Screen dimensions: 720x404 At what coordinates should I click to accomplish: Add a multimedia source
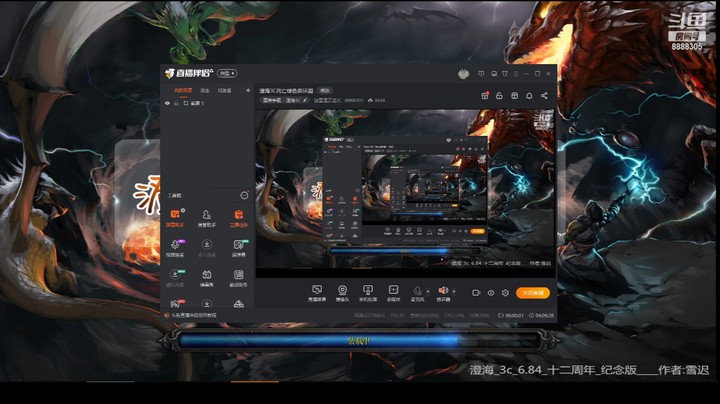click(x=394, y=293)
